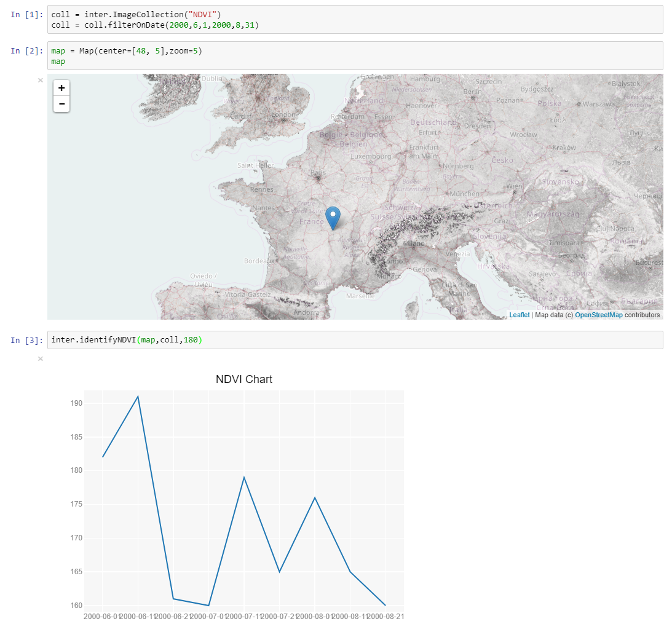Click the Dublin label on the map
This screenshot has height=632, width=672.
coord(212,79)
